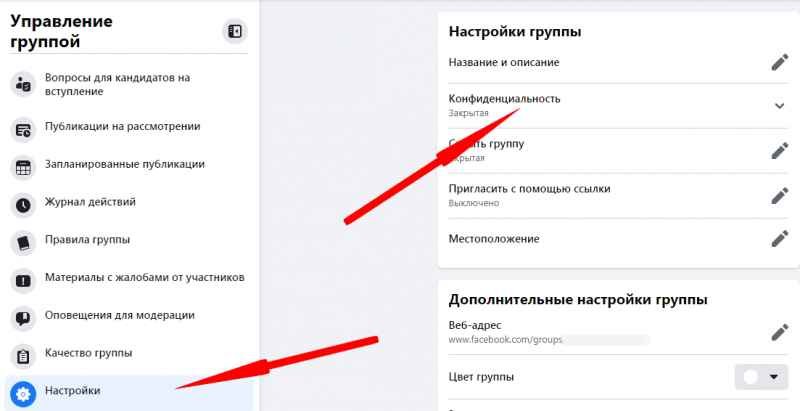Click the member-reported content exclamation icon

point(23,281)
